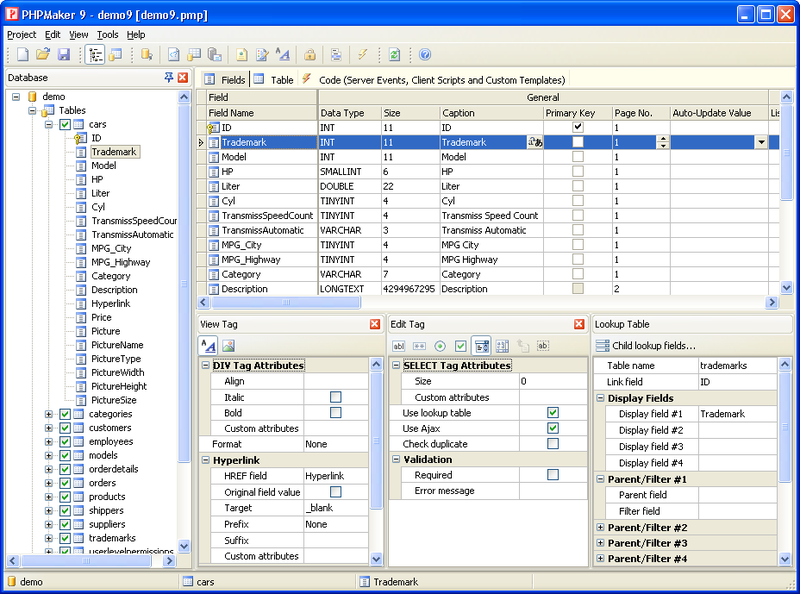Click the database connection cylinder icon
800x594 pixels.
(147, 54)
